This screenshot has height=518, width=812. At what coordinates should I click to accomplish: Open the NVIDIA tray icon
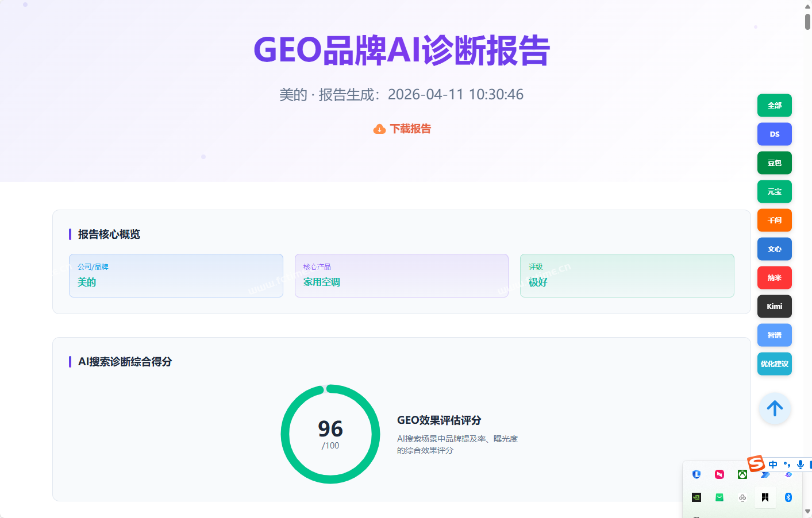tap(696, 497)
